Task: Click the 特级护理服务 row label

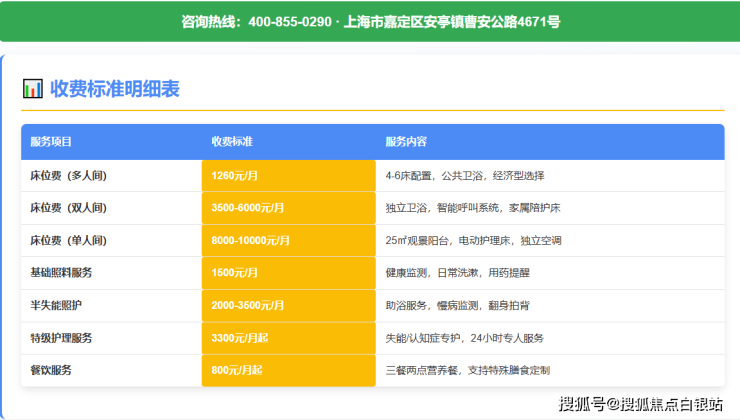Action: pos(62,338)
